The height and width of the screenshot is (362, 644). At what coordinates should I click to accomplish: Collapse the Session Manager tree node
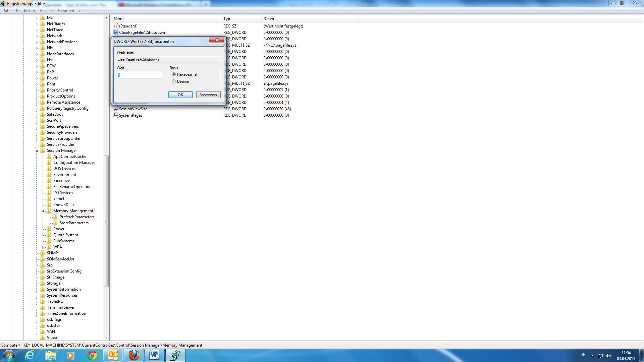pyautogui.click(x=37, y=151)
